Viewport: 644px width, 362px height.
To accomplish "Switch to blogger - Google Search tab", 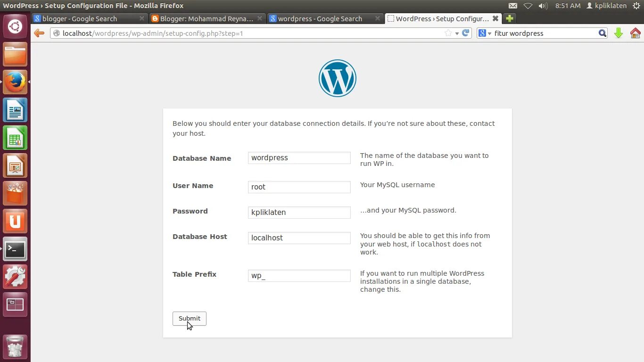I will [x=89, y=18].
